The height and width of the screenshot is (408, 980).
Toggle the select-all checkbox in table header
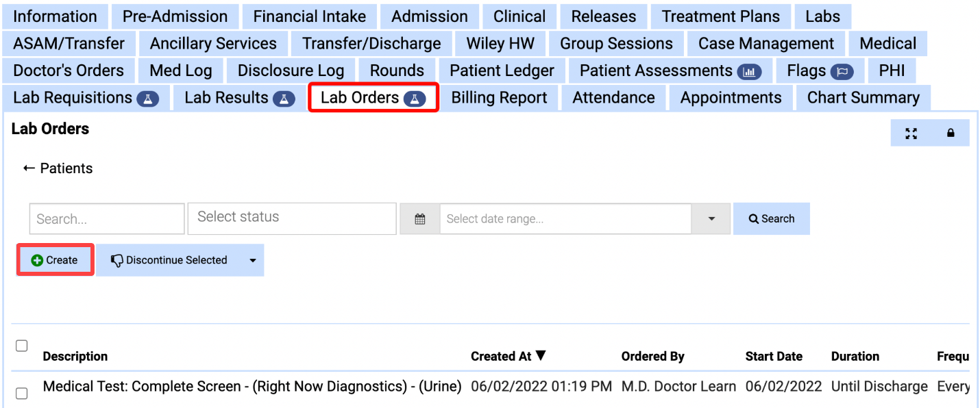[x=22, y=346]
